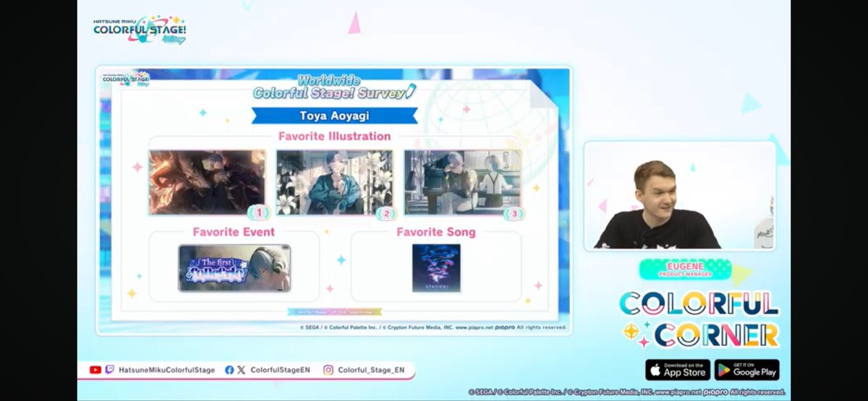Click the small Colorful Stage logo inside slide
Viewport: 868px width, 401px height.
[124, 79]
